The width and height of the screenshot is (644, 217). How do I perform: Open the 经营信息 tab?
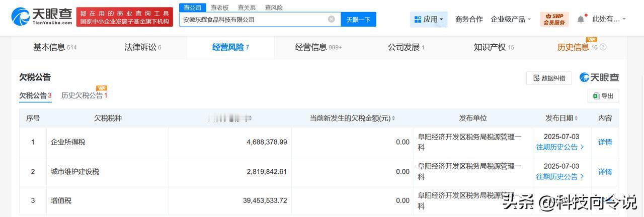pos(318,47)
